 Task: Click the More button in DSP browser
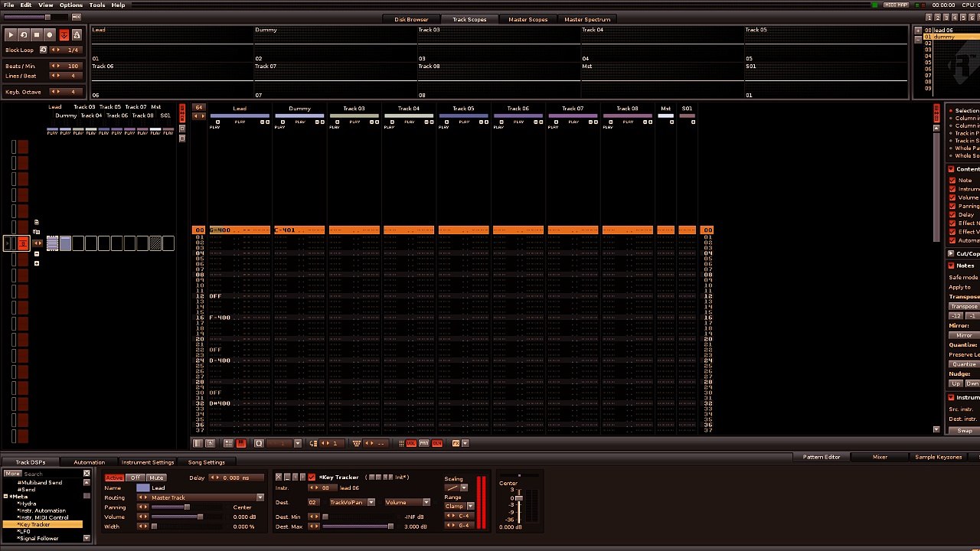[12, 474]
